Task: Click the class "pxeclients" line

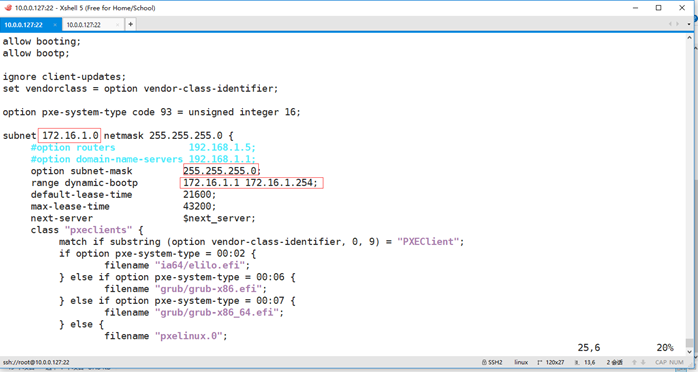Action: tap(87, 230)
